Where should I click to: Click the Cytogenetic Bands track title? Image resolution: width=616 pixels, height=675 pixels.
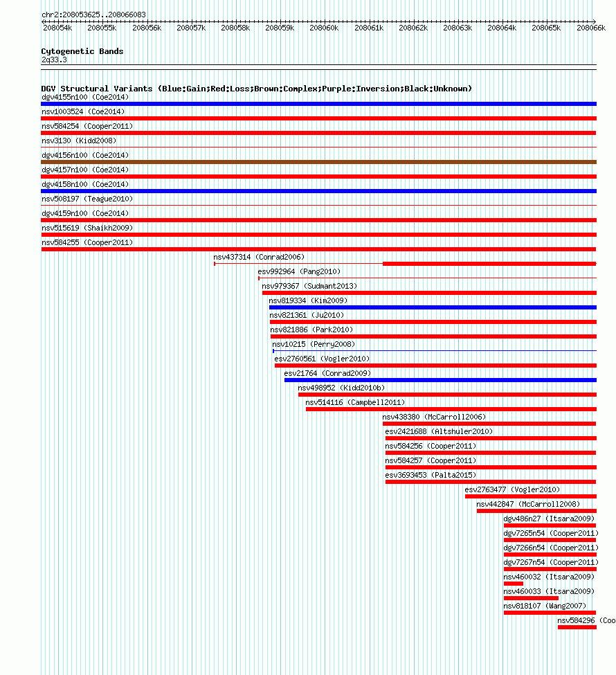tap(82, 51)
